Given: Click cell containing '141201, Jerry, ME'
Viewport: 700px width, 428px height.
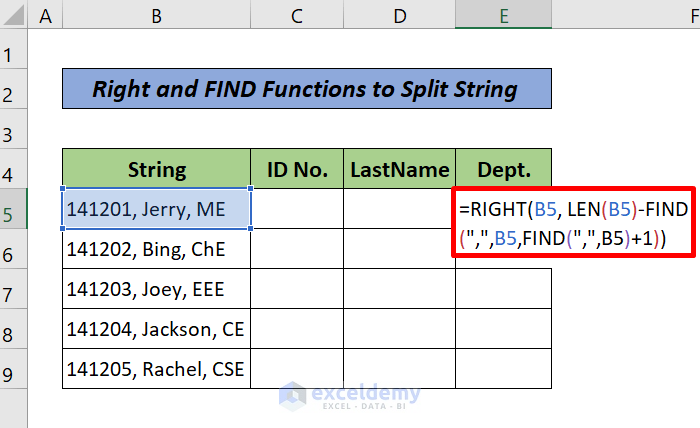Looking at the screenshot, I should click(x=156, y=210).
